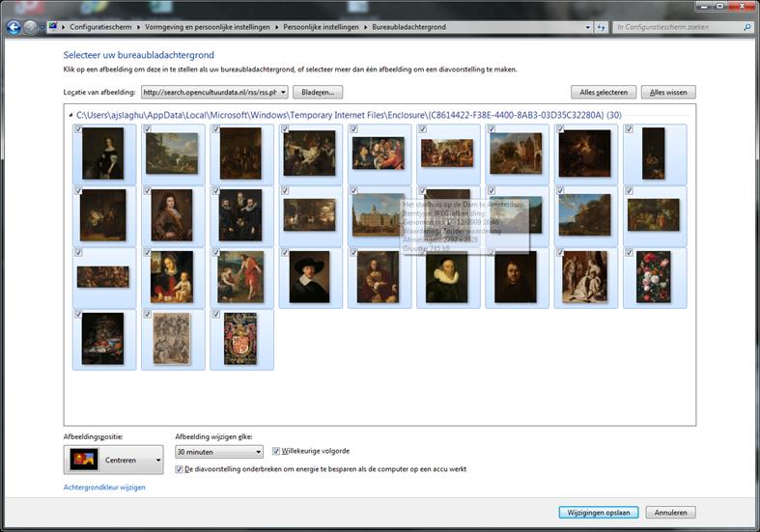Uncheck the last thumbnail in the first row
Viewport: 760px width, 532px height.
(629, 128)
